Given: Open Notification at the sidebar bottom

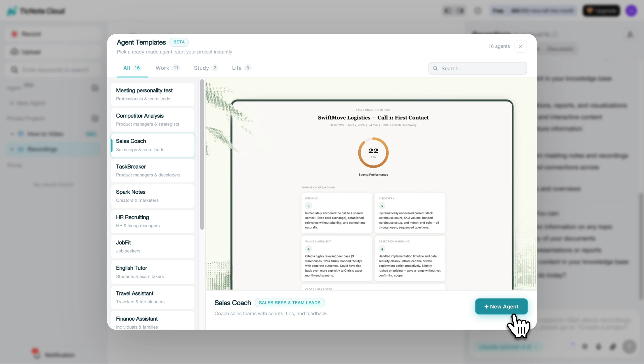Looking at the screenshot, I should point(53,355).
